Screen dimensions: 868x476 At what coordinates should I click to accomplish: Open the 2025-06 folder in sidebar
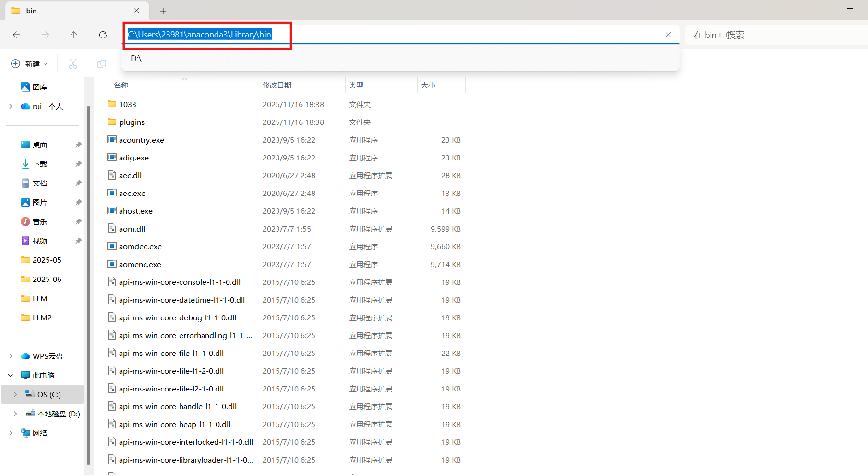tap(41, 279)
